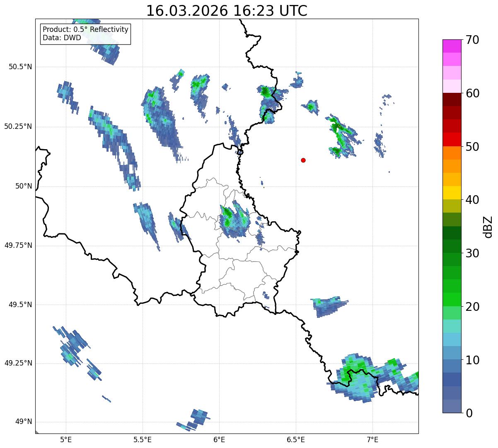Select the 0 tick label on colorbar

[468, 413]
